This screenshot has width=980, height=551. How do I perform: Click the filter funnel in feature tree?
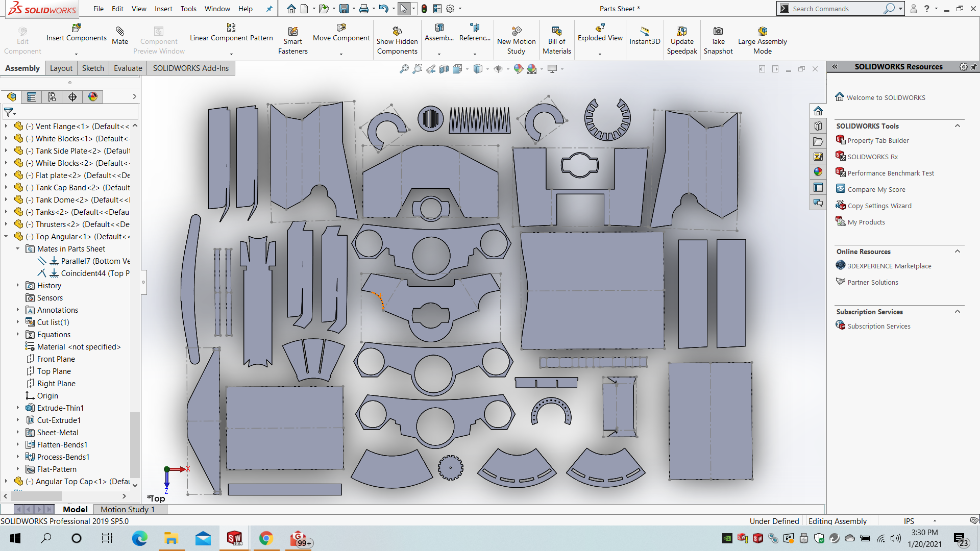pos(8,112)
